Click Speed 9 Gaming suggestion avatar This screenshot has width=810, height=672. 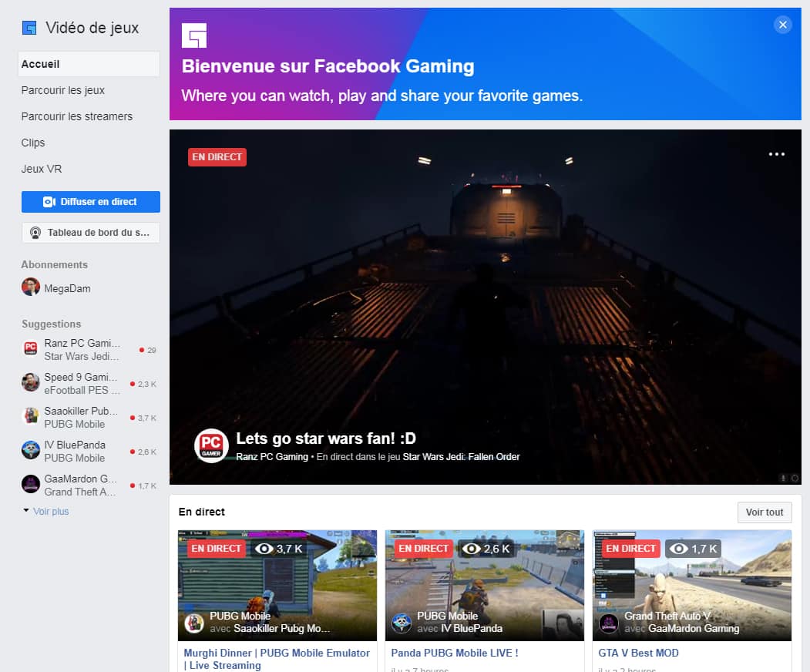[31, 382]
